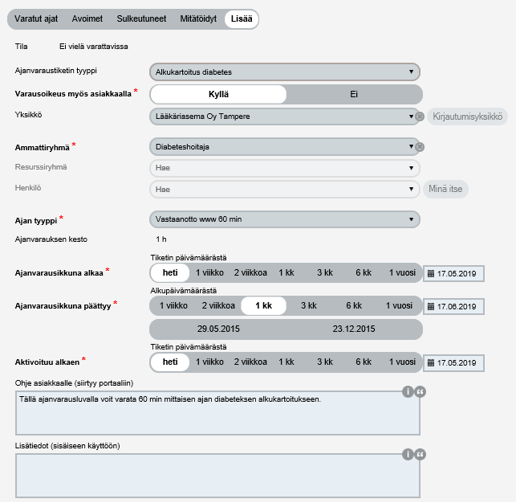Click info icon above Lisätiedot textbox

click(x=408, y=454)
